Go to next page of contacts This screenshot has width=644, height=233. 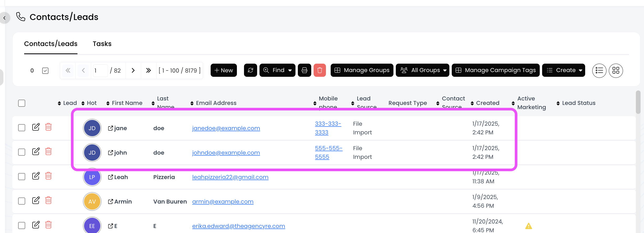[133, 70]
